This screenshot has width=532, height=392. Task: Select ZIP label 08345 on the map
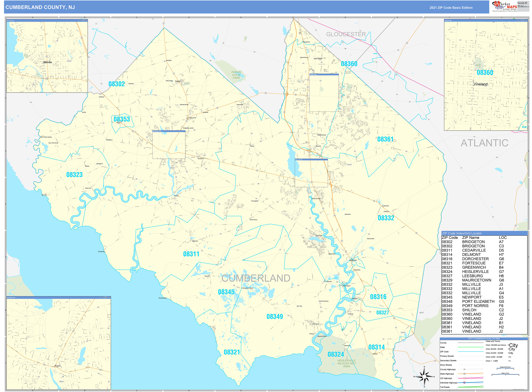pyautogui.click(x=226, y=292)
